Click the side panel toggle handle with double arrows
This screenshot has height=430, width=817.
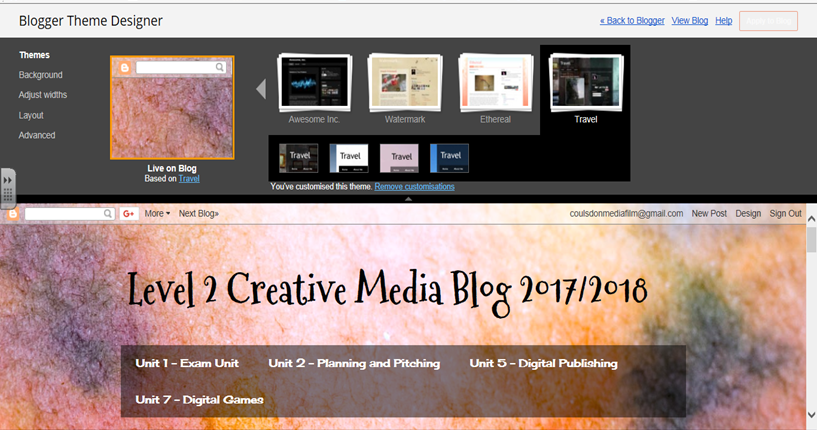pos(8,188)
